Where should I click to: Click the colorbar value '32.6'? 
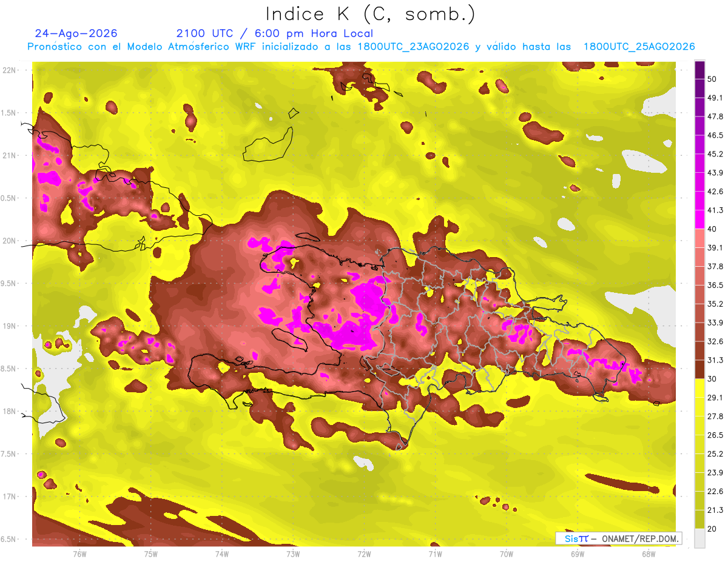tap(715, 341)
